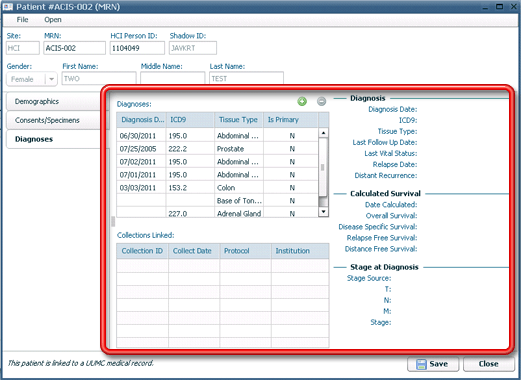Select the 07/02/2011 diagnosis row
Screen dimensions: 521x380
click(217, 162)
